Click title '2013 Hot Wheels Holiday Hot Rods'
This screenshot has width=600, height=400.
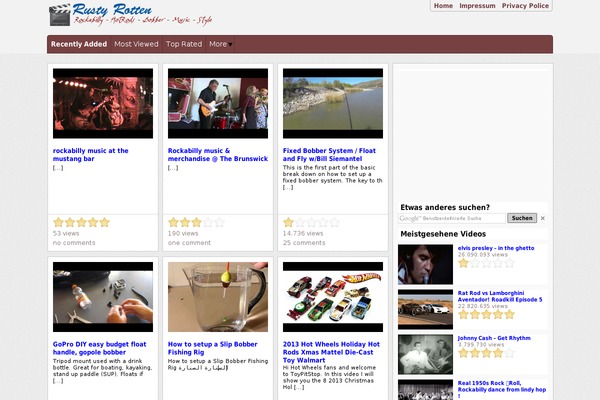coord(331,352)
